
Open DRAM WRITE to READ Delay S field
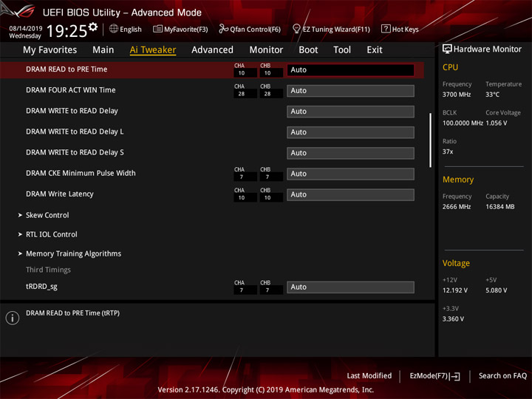point(350,153)
